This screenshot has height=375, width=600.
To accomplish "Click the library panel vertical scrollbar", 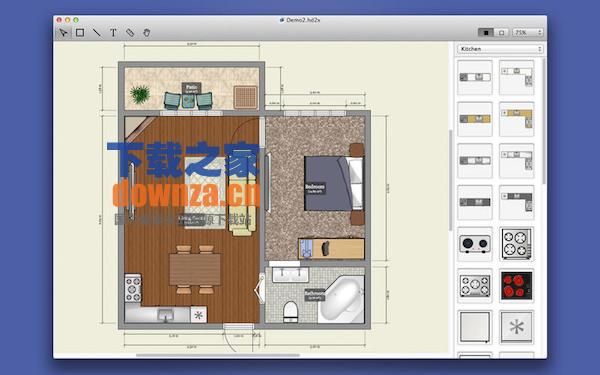I will 544,122.
